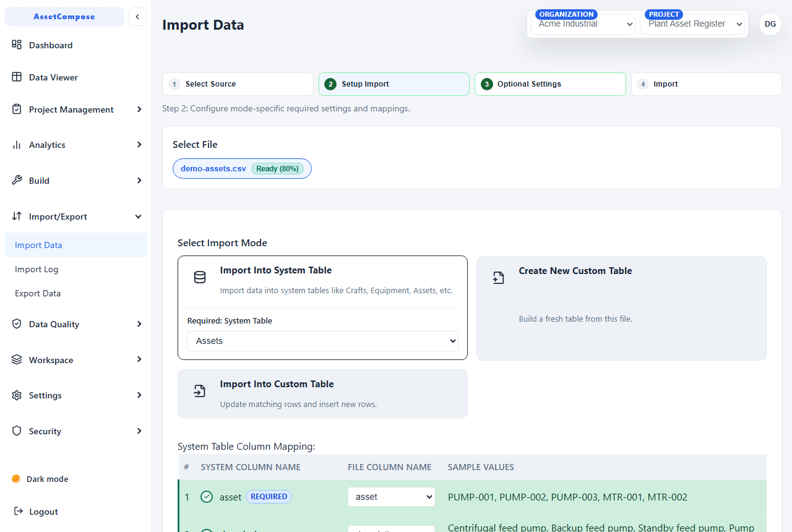Click the Data Quality shield-check icon
This screenshot has height=532, width=792.
(x=17, y=324)
